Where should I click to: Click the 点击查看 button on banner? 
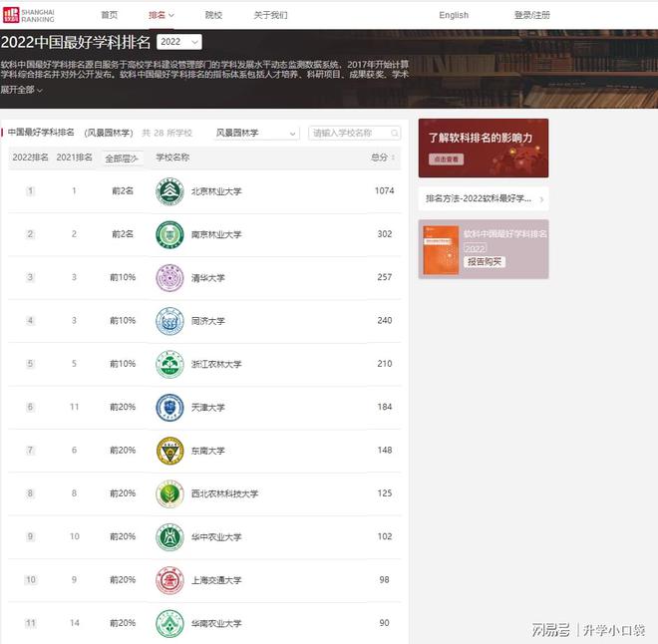(x=446, y=160)
